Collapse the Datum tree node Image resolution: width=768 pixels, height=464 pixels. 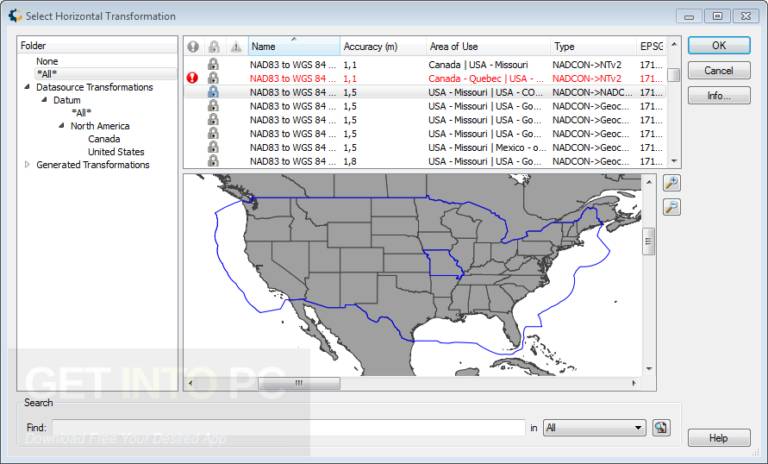click(x=44, y=99)
